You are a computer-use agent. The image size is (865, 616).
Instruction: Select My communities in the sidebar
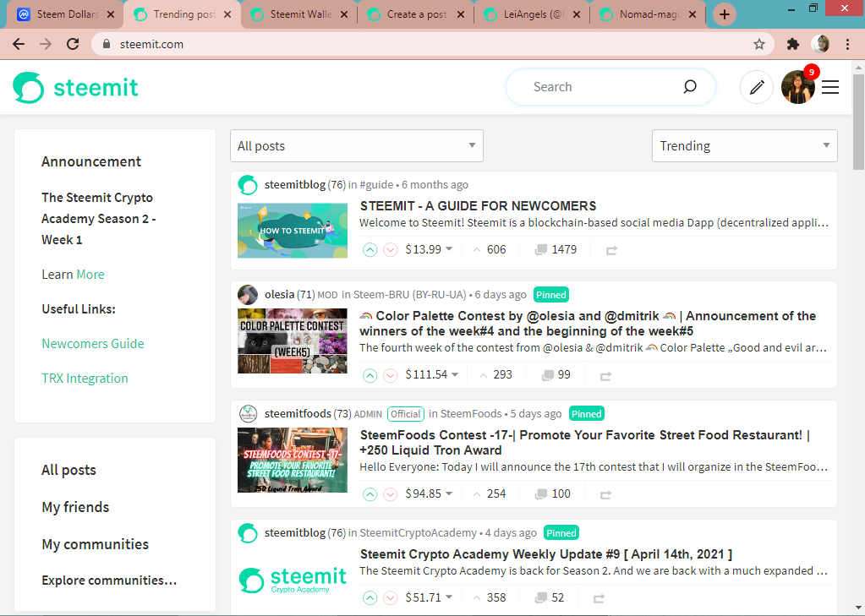click(96, 544)
